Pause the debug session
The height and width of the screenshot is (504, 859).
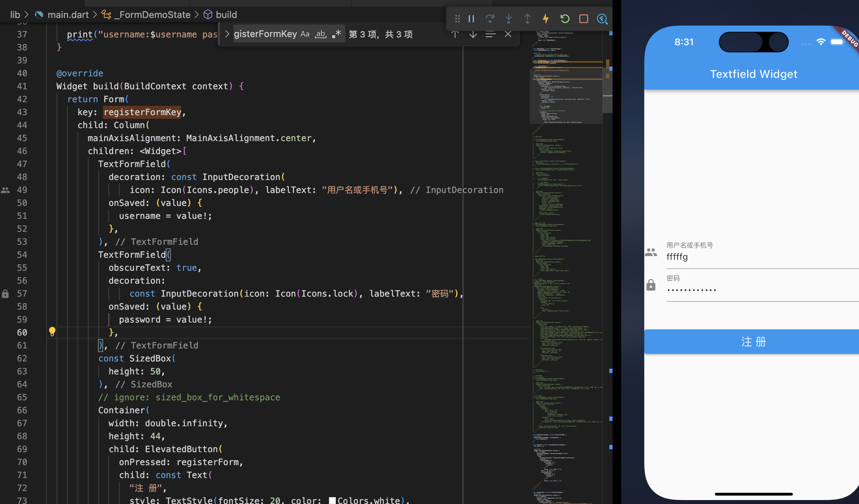coord(471,19)
